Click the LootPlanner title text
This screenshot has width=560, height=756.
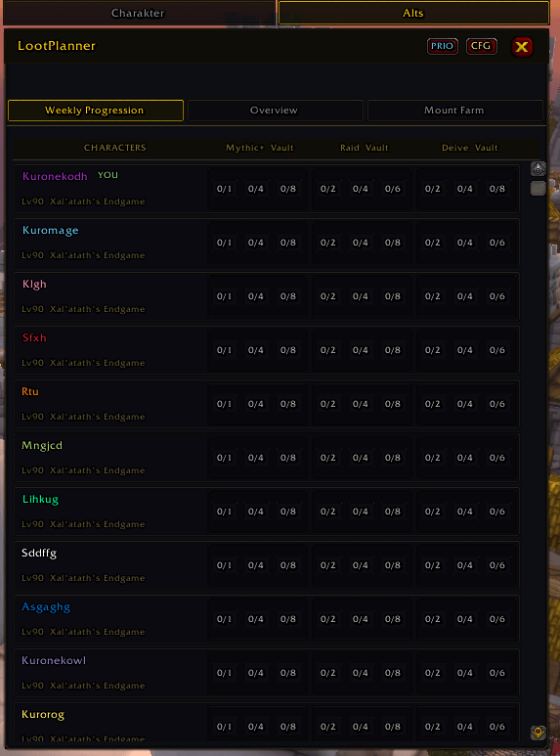coord(57,46)
